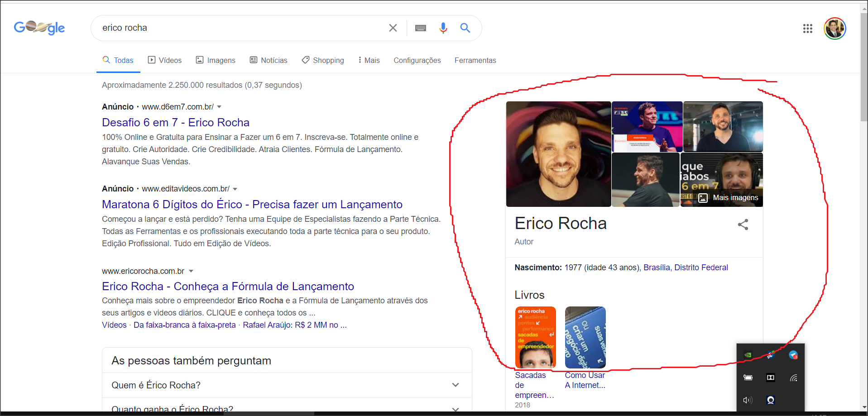Open the Vídeos sitelink under ericorocha.com.br
The height and width of the screenshot is (416, 868).
tap(114, 325)
